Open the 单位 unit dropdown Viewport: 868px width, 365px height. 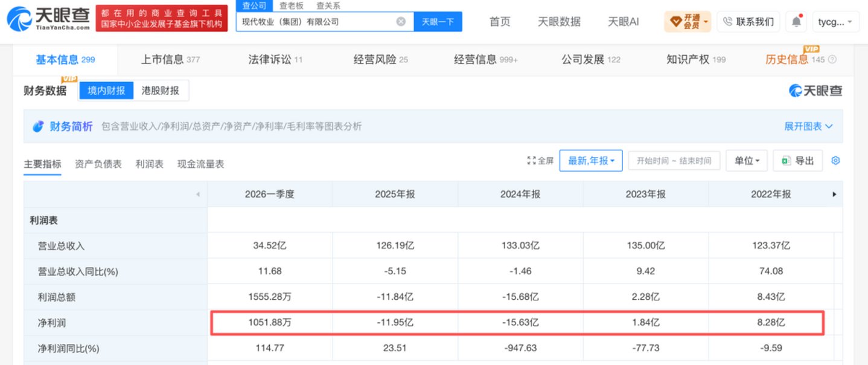pos(747,161)
